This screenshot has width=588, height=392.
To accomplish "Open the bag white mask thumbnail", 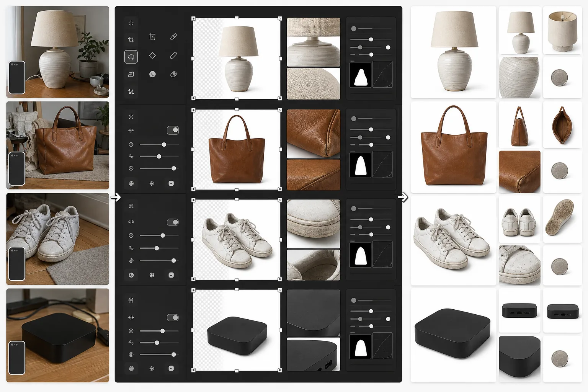I will pos(360,165).
